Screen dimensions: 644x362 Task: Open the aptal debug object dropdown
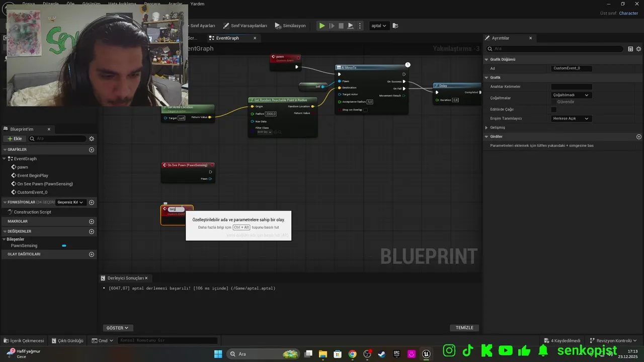[x=378, y=26]
